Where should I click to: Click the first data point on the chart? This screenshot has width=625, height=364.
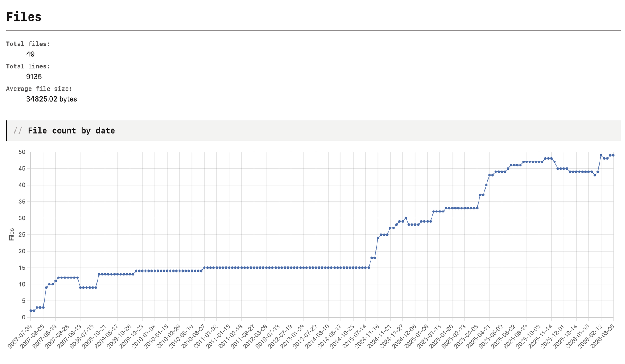point(30,310)
